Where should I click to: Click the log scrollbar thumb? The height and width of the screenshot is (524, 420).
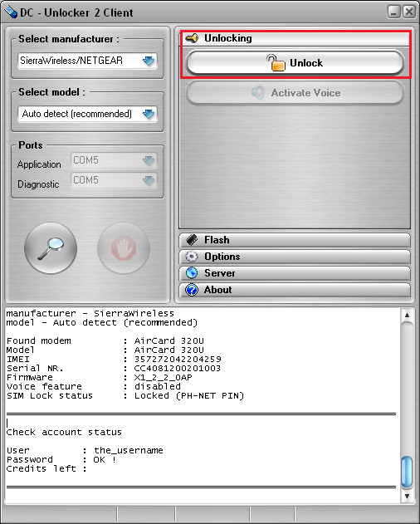407,472
